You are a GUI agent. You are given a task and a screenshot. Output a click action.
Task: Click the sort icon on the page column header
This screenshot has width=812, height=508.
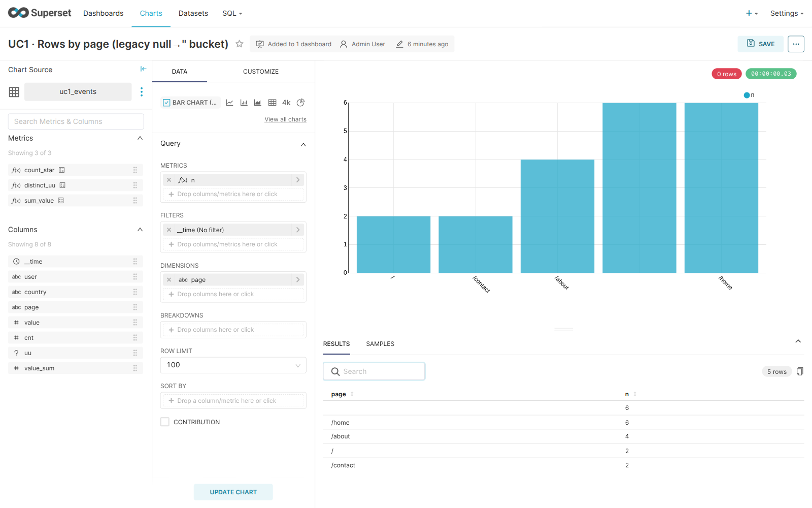pyautogui.click(x=352, y=394)
